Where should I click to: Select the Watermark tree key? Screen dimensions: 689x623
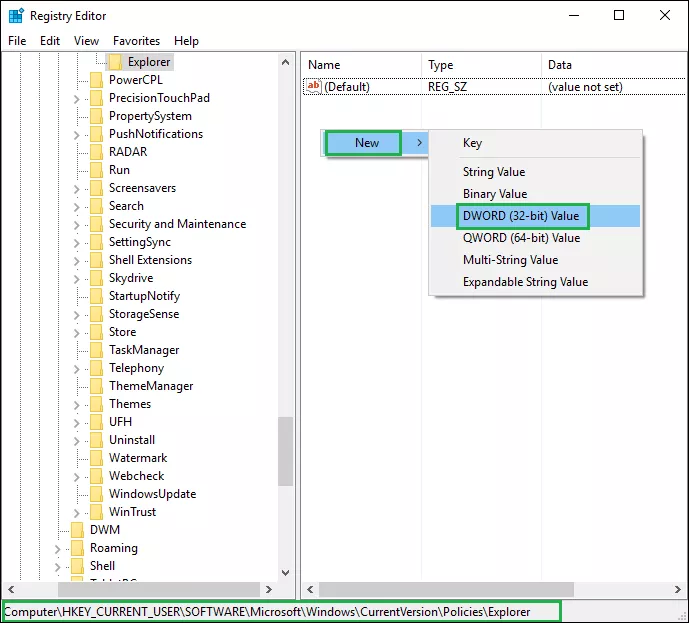pyautogui.click(x=138, y=458)
